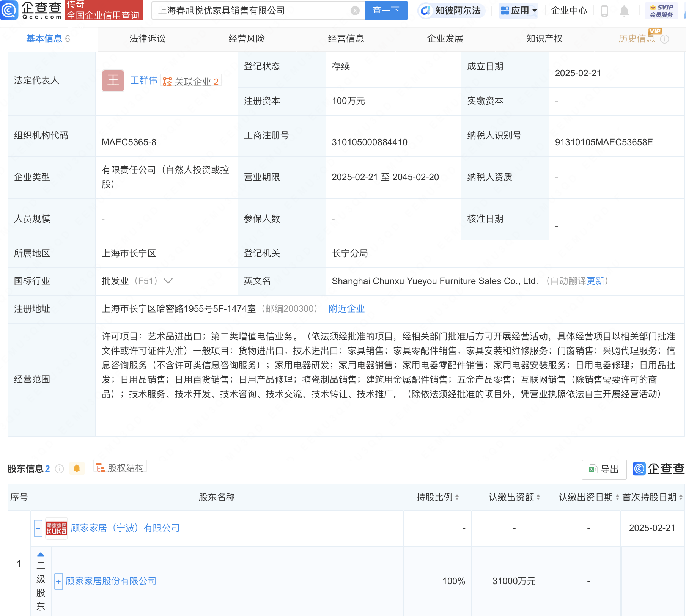Open 顾家家居股份有限公司 link
686x616 pixels.
pos(111,581)
